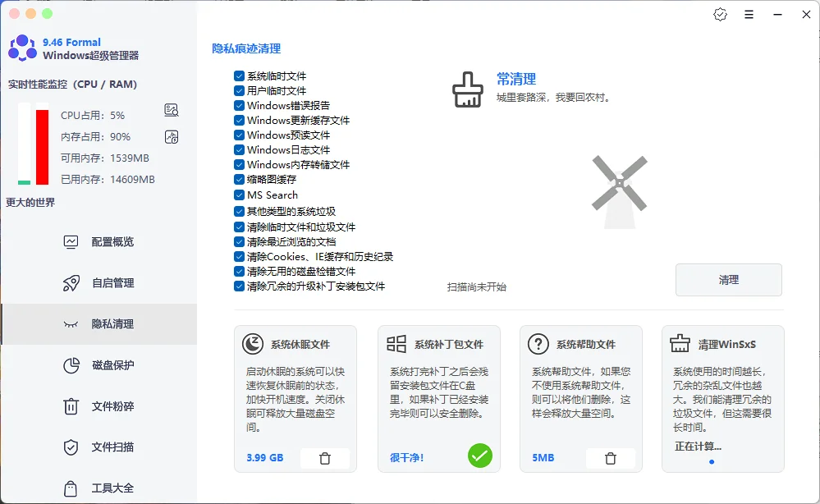820x504 pixels.
Task: Delete 系统休眠文件 via its trash icon
Action: (x=325, y=460)
